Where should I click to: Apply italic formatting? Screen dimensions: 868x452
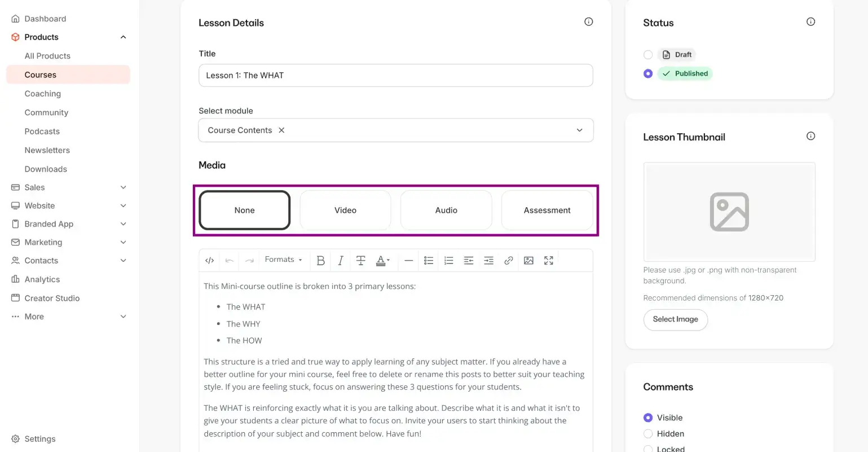click(340, 260)
